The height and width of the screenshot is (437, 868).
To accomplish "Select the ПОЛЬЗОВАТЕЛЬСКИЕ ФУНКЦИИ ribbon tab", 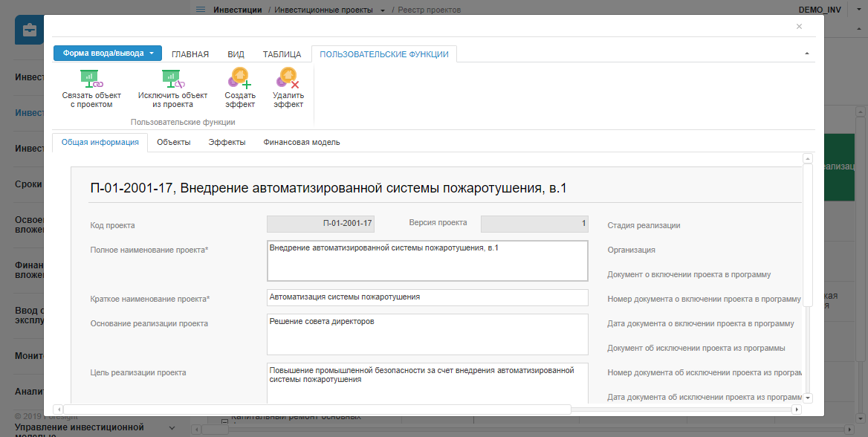I will click(384, 54).
